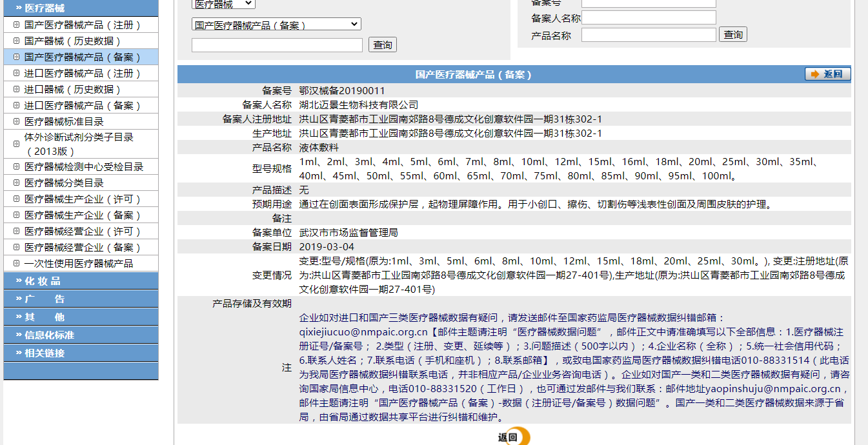
Task: Click the orange arrow 返回 button in header
Action: point(827,74)
